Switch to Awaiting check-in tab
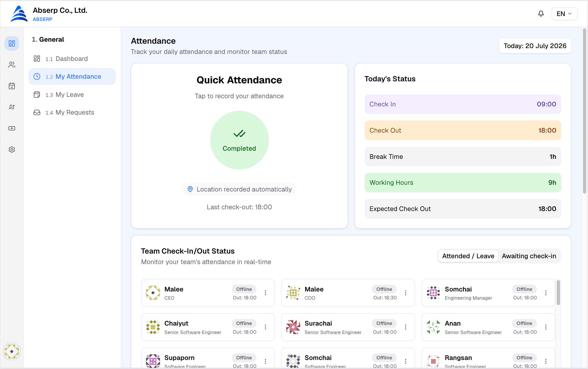The height and width of the screenshot is (369, 588). [x=529, y=256]
